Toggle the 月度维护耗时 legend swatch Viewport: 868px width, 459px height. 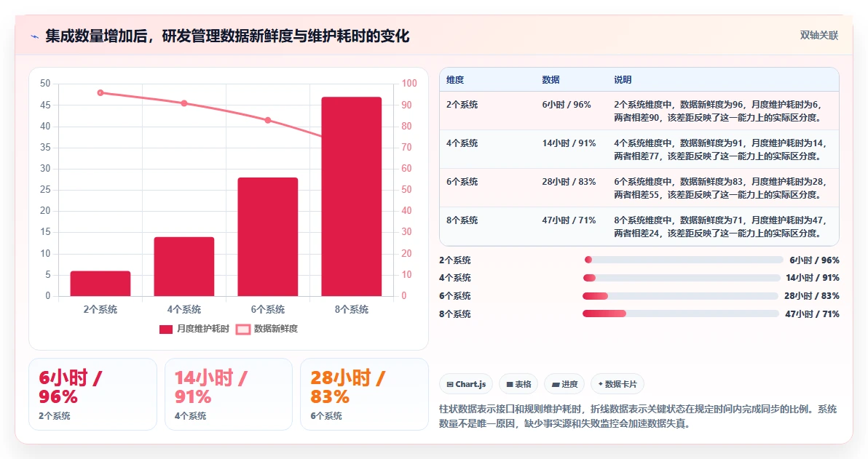point(166,329)
